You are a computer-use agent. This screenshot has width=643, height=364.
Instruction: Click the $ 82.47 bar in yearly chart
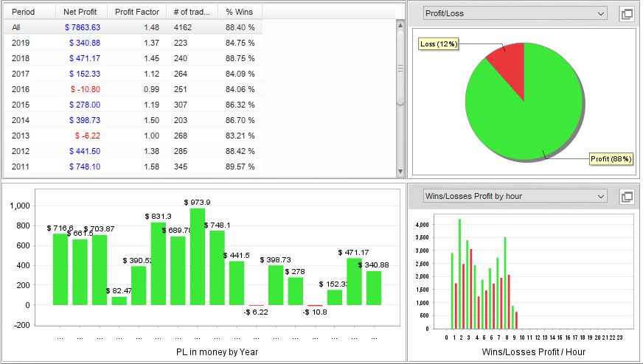[x=119, y=301]
